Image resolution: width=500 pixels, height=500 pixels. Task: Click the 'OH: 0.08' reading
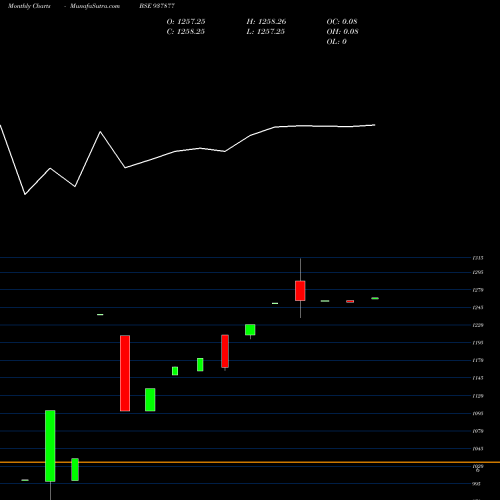click(x=342, y=31)
